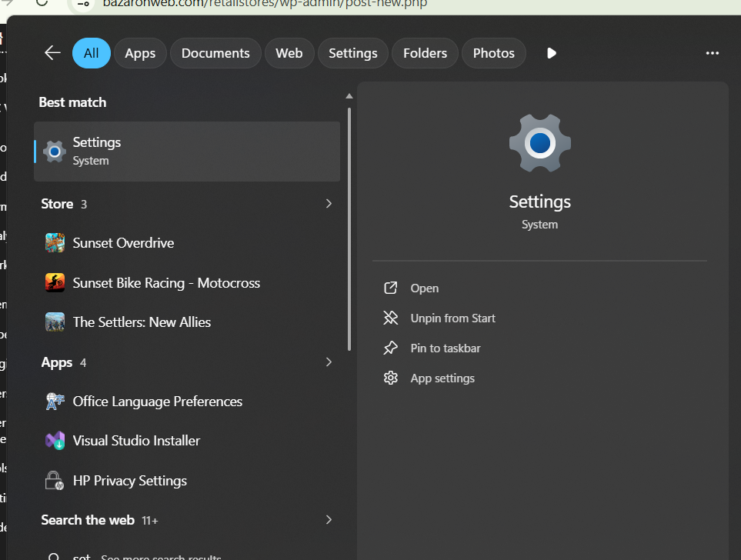Click The Settlers: New Allies icon
The image size is (741, 560).
pyautogui.click(x=55, y=322)
